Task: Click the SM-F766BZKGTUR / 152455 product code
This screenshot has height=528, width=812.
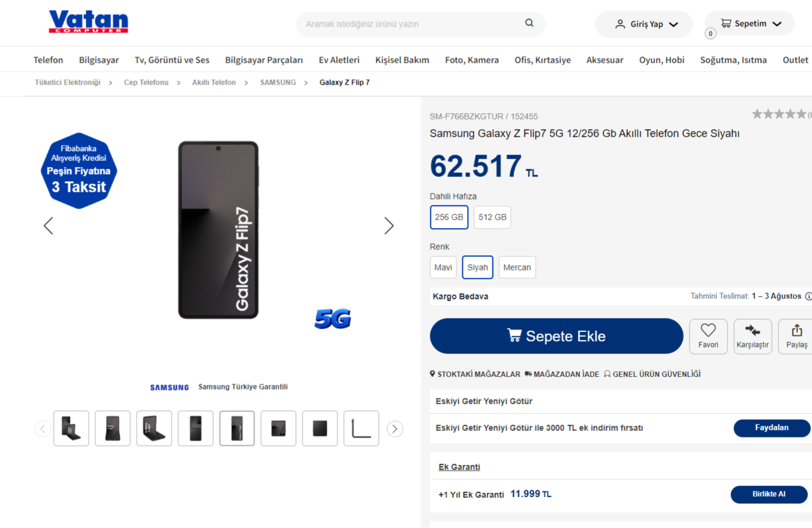Action: click(484, 117)
